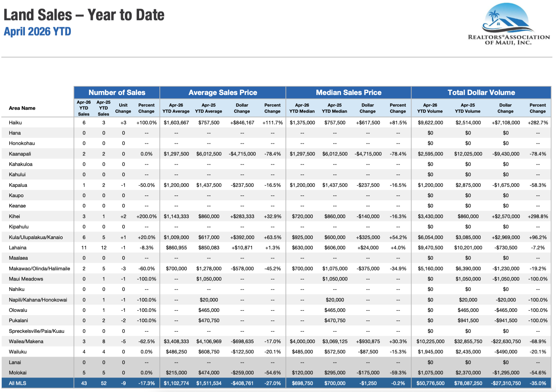Screen dimensions: 556x392
Task: Select the 'Land Sales – Year to Date' title
Action: 84,15
